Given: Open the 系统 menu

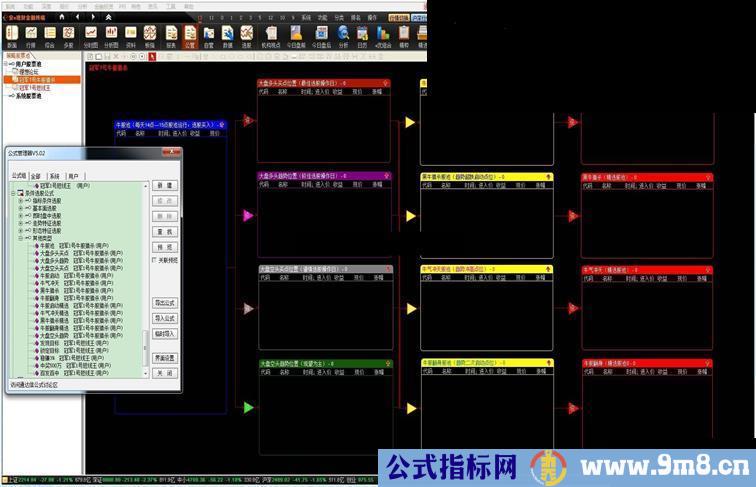Looking at the screenshot, I should pyautogui.click(x=306, y=17).
